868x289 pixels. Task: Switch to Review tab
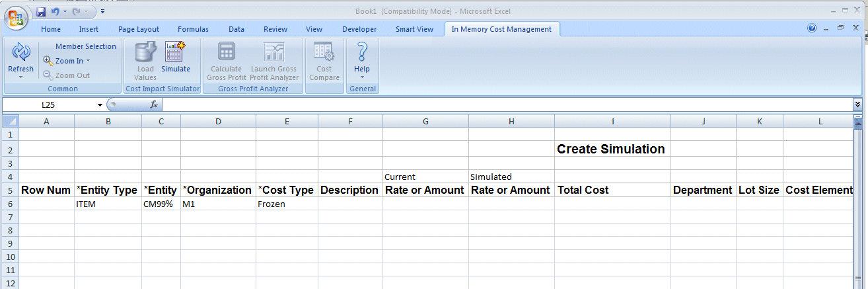coord(275,29)
